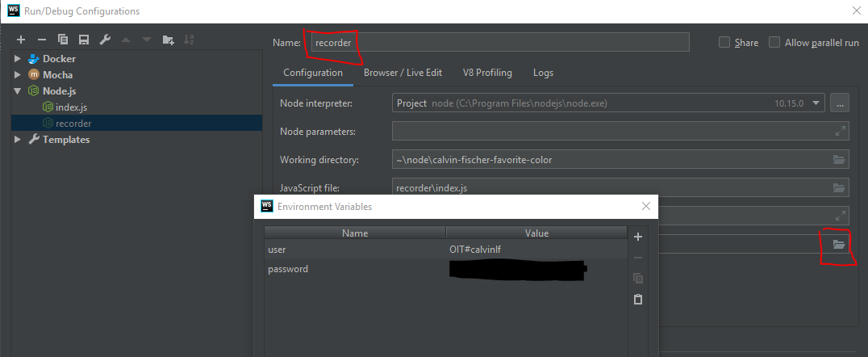
Task: Expand the Mocha tree node
Action: [x=18, y=75]
